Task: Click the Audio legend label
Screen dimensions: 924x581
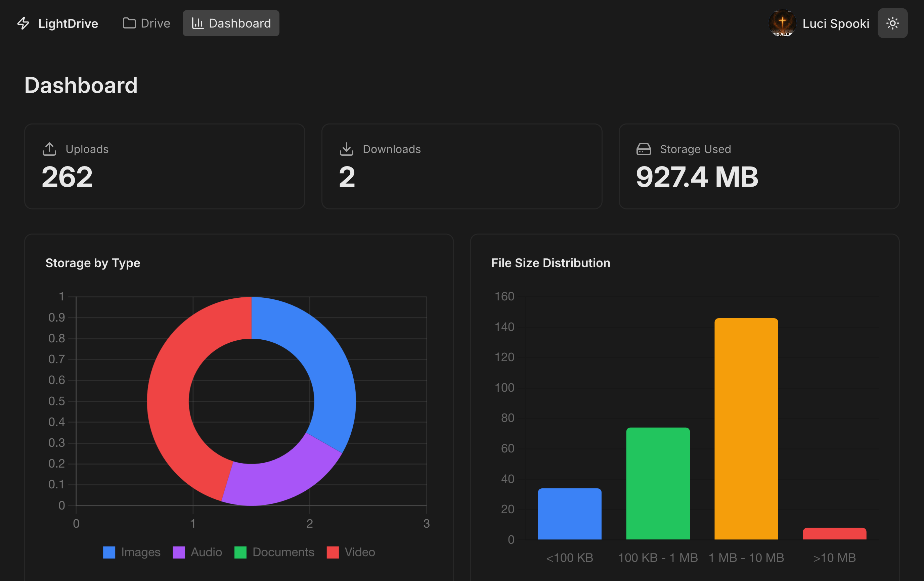Action: pyautogui.click(x=207, y=552)
